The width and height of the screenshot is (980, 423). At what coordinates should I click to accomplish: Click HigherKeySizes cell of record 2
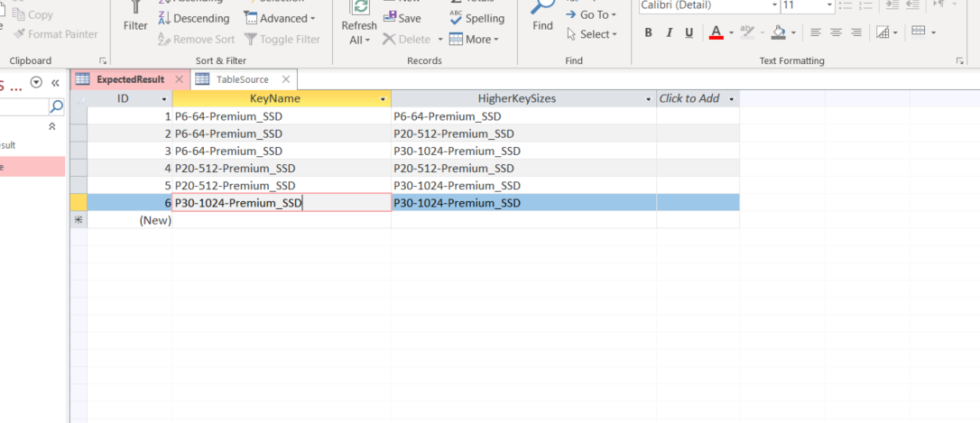point(523,133)
